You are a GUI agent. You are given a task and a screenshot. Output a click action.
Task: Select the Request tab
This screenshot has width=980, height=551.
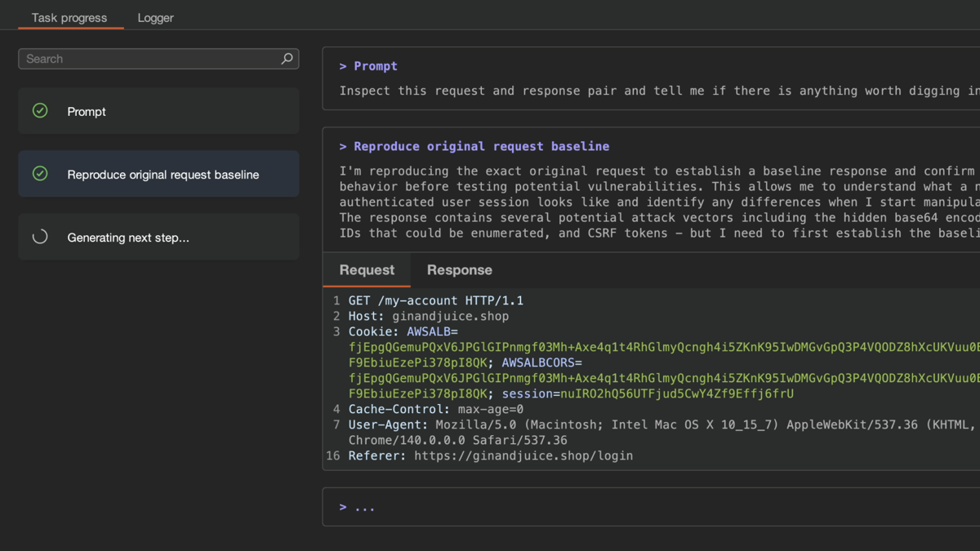click(367, 270)
